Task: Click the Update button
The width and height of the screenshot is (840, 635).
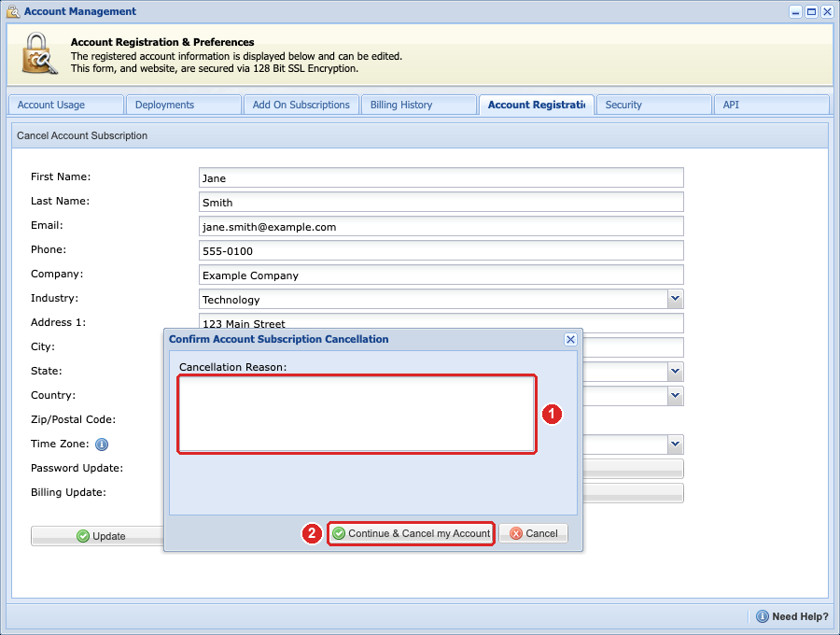Action: pyautogui.click(x=97, y=536)
